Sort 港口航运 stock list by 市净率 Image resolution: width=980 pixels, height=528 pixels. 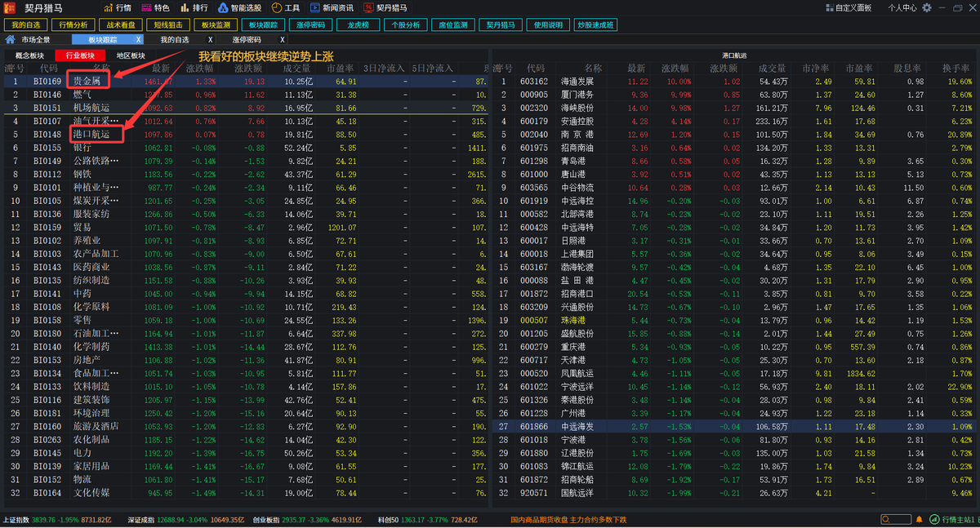click(x=817, y=69)
